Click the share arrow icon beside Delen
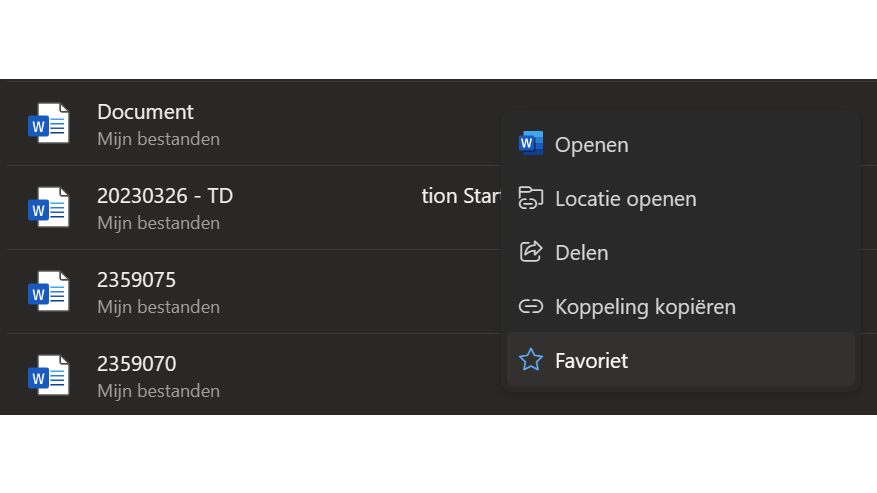The height and width of the screenshot is (493, 877). pyautogui.click(x=531, y=252)
